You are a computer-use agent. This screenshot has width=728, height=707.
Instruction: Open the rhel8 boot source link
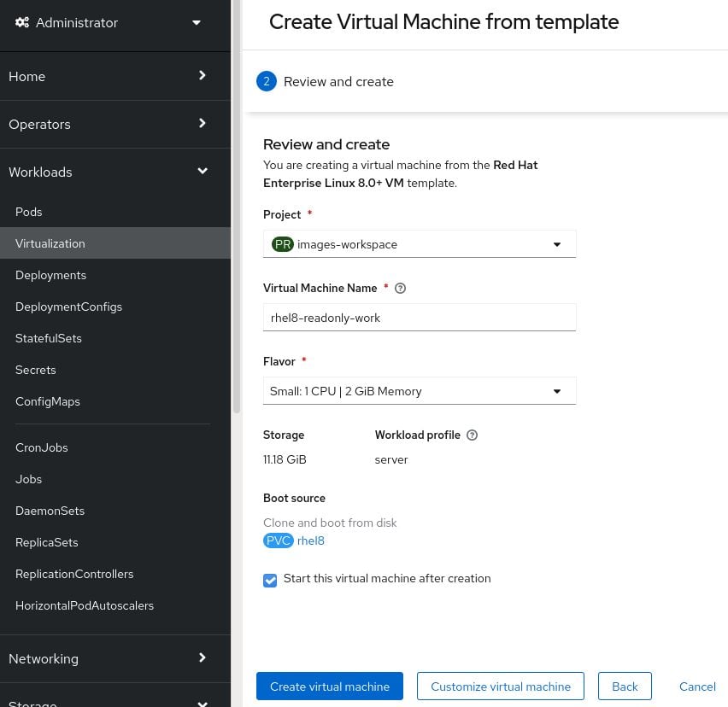(311, 540)
